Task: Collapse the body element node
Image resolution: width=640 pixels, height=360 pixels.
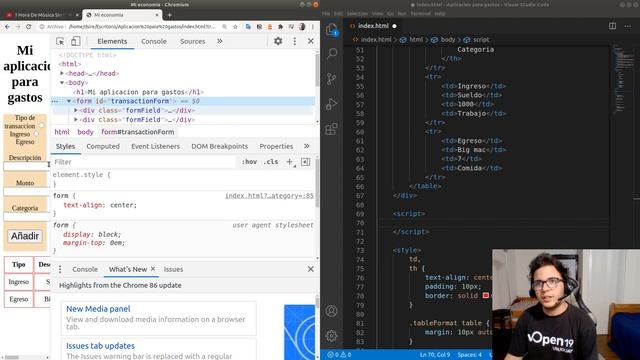Action: 62,83
